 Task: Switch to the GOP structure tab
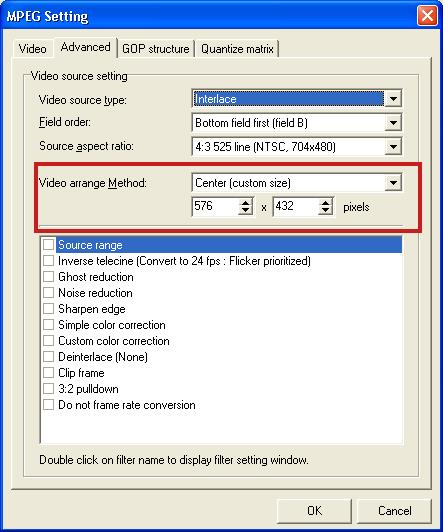[156, 49]
